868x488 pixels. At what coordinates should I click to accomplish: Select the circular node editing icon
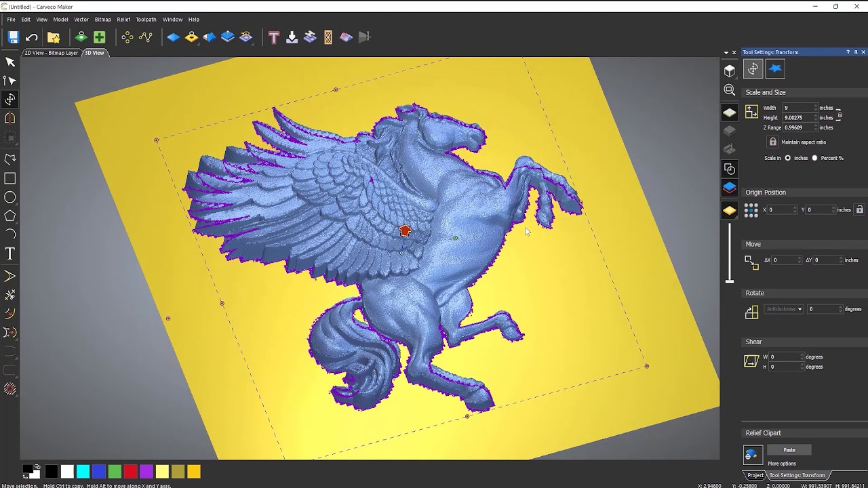click(127, 37)
